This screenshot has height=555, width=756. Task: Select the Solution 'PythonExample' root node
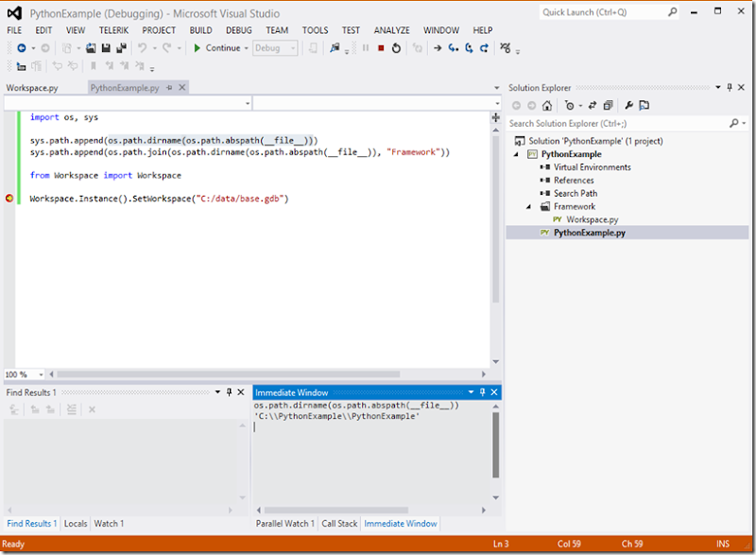(x=595, y=141)
